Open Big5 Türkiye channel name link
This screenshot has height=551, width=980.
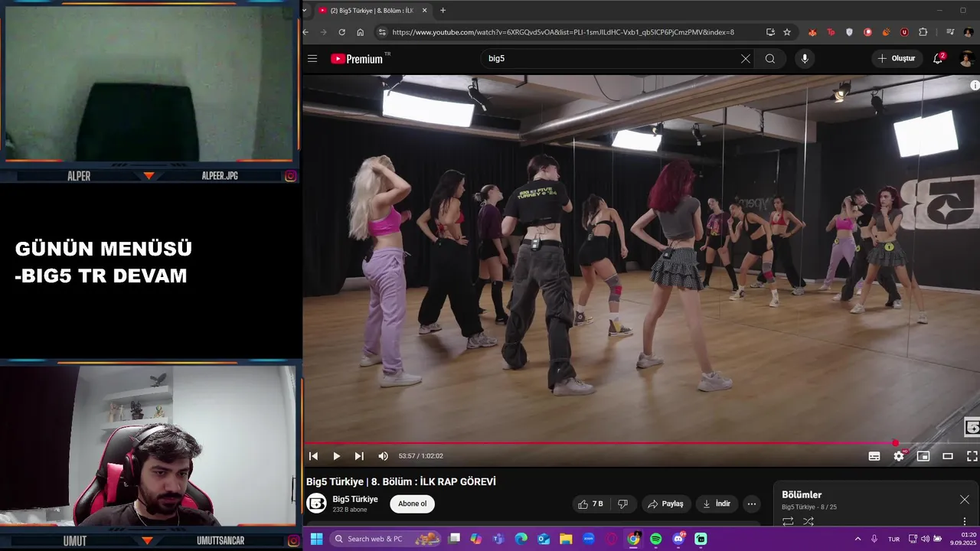click(355, 499)
